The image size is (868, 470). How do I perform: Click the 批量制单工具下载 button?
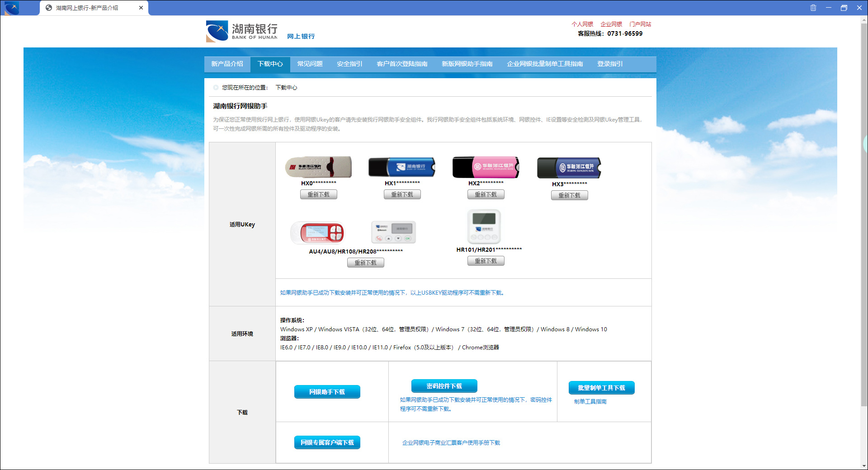click(602, 388)
